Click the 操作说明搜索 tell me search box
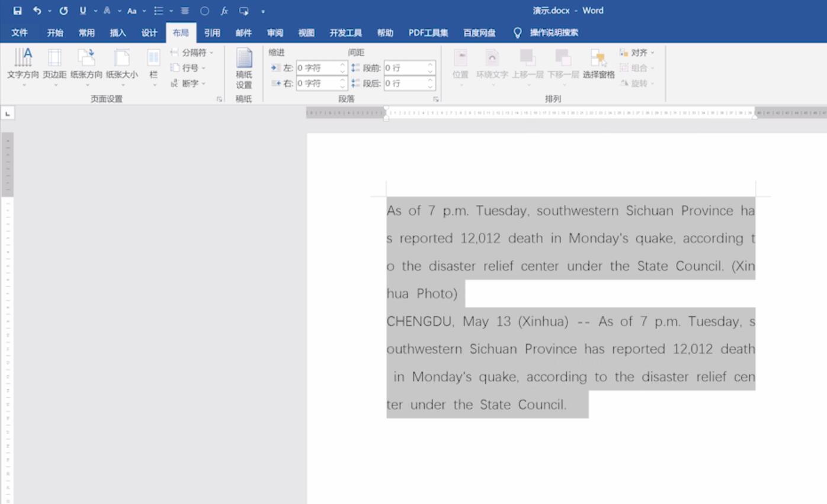827x504 pixels. pos(554,33)
